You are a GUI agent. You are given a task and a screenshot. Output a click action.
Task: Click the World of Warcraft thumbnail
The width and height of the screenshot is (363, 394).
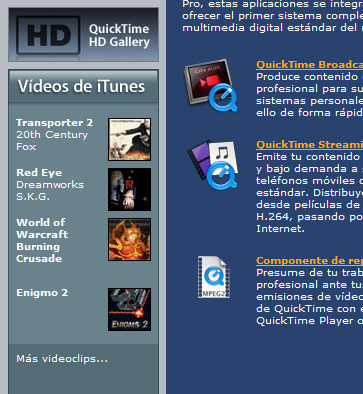coord(129,239)
